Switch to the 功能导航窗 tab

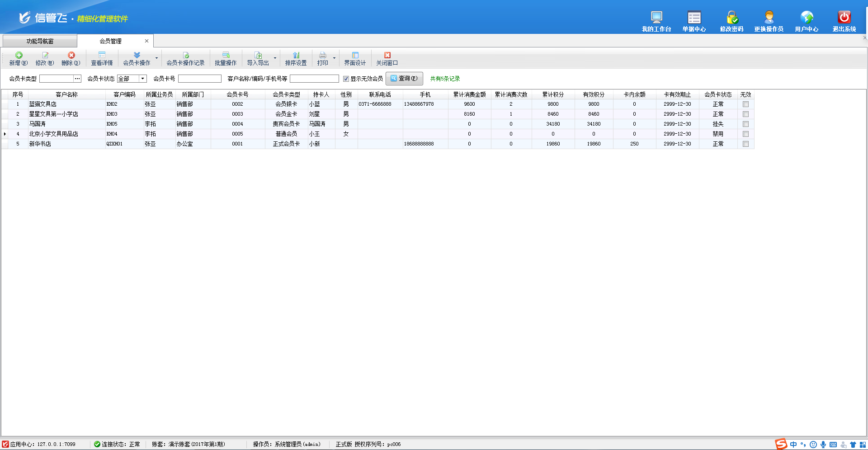click(40, 41)
